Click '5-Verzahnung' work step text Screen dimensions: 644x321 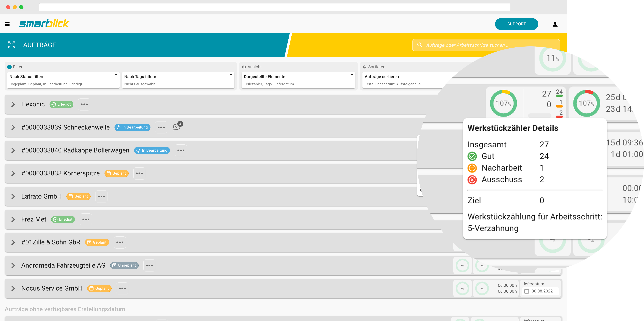(493, 228)
